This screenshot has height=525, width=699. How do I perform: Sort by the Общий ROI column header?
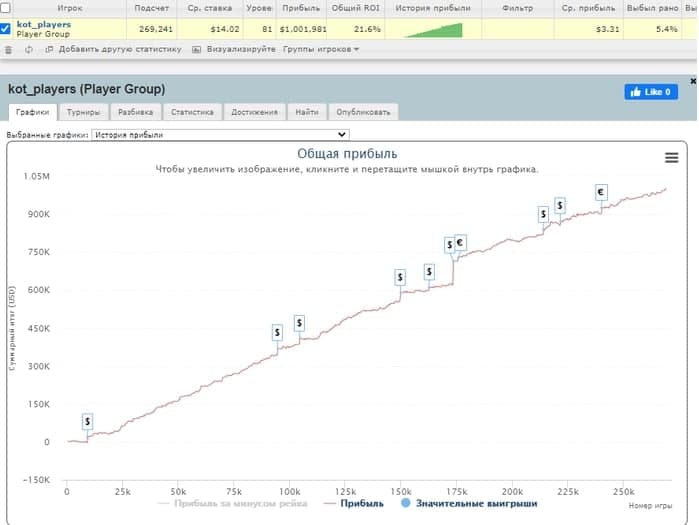coord(356,8)
